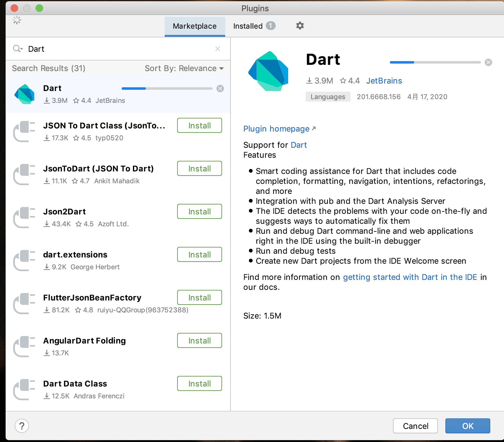This screenshot has height=442, width=504.
Task: Select the Json2Dart title
Action: point(65,212)
